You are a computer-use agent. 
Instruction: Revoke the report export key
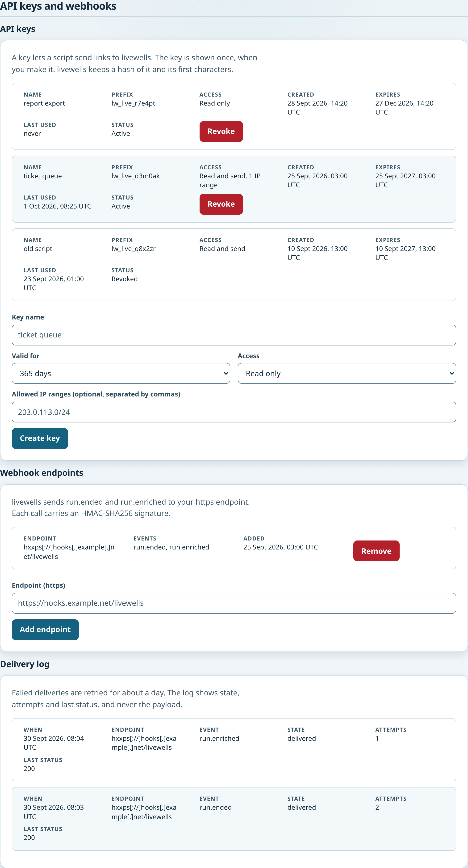click(221, 132)
